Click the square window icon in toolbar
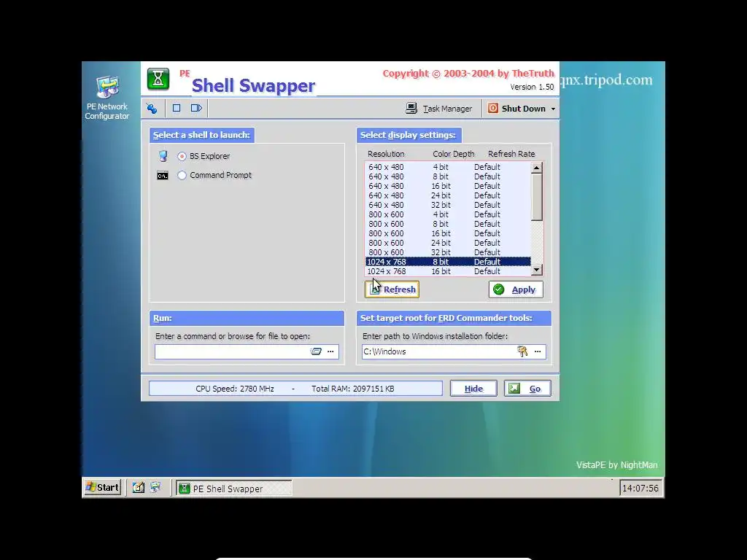747x560 pixels. click(x=177, y=108)
